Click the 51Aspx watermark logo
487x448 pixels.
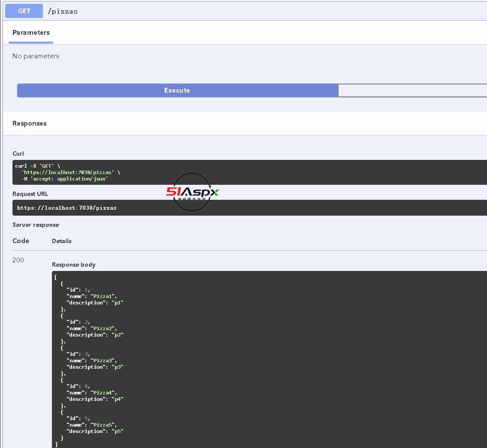click(192, 192)
